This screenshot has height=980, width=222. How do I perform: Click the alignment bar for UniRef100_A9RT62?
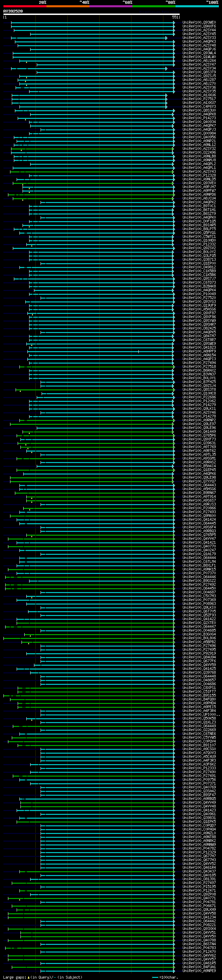click(101, 451)
